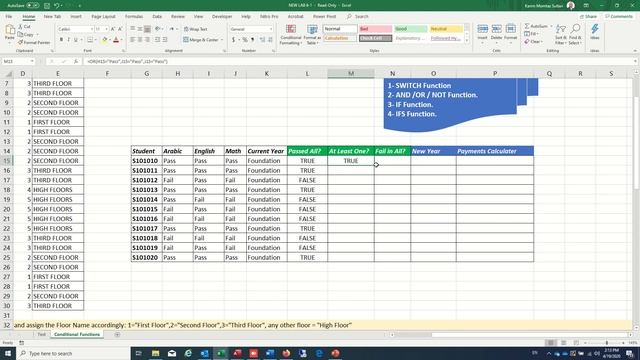Screen dimensions: 640x360
Task: Click the Comments button
Action: tap(619, 16)
